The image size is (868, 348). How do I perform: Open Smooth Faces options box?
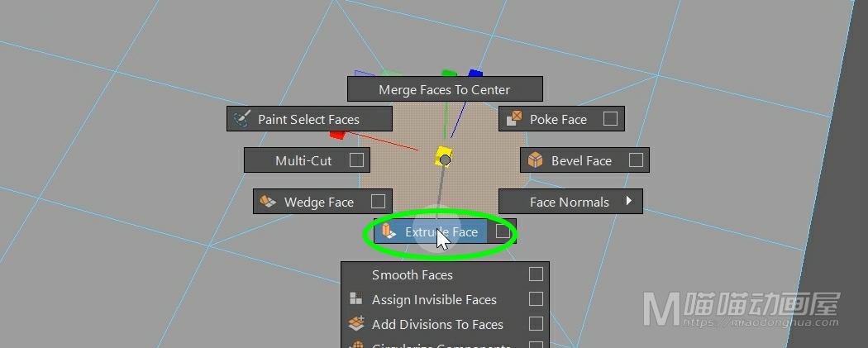click(x=536, y=274)
